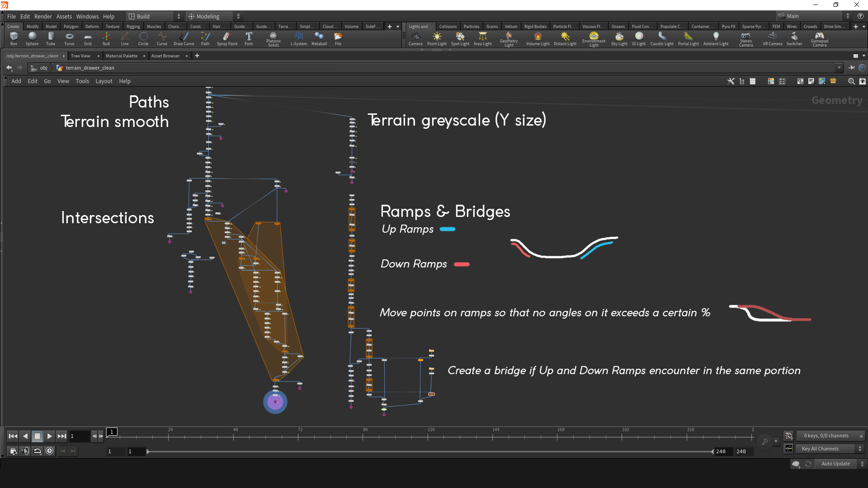Navigate to obj via the path breadcrumb

pos(43,68)
